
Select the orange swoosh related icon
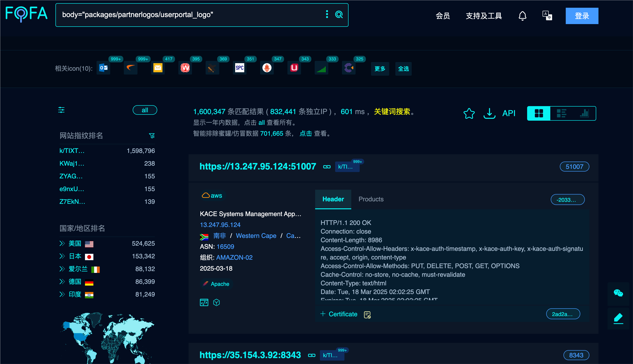[130, 68]
